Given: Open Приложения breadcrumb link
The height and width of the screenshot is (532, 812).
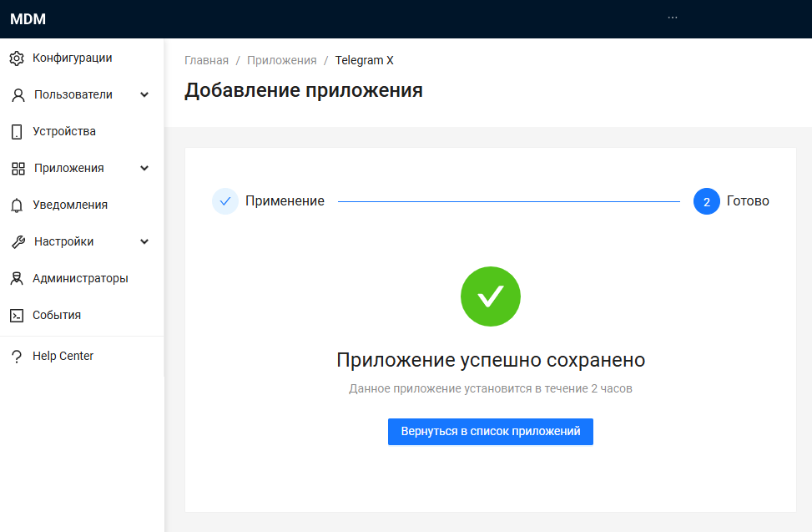Looking at the screenshot, I should [x=281, y=60].
